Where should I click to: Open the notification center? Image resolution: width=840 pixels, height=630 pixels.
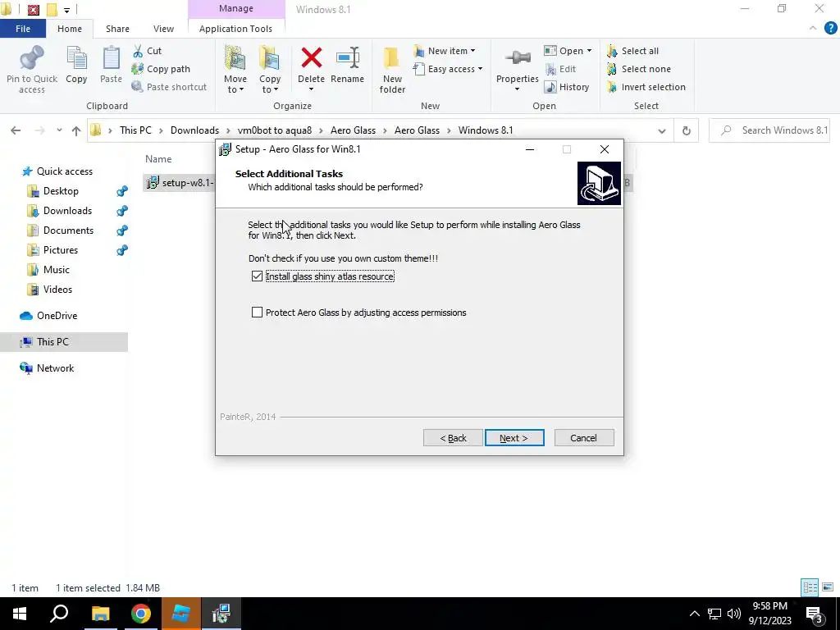(815, 614)
